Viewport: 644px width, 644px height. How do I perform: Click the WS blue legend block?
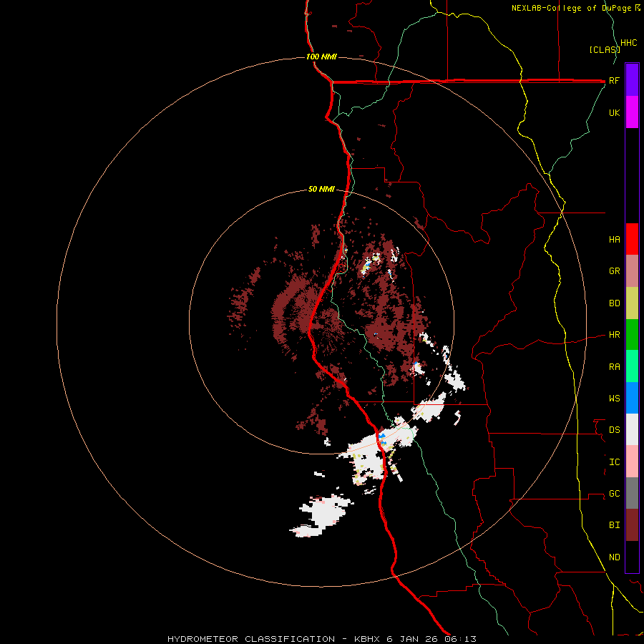pos(632,398)
